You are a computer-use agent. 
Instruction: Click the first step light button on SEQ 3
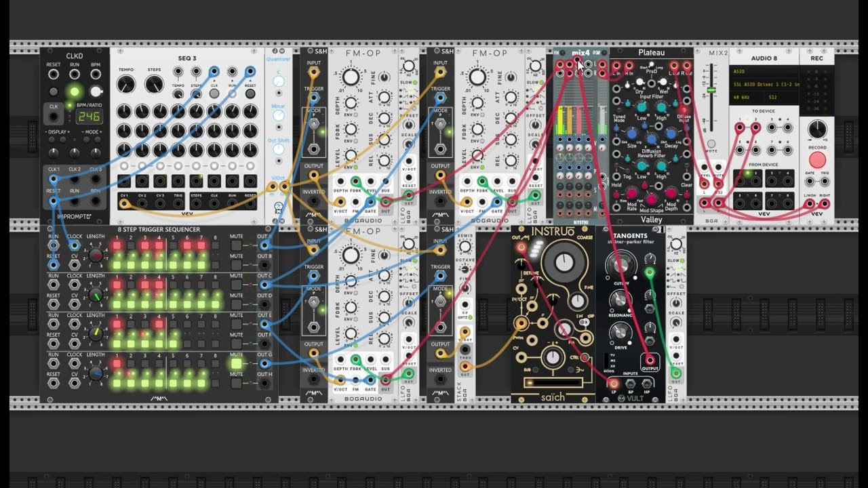124,166
